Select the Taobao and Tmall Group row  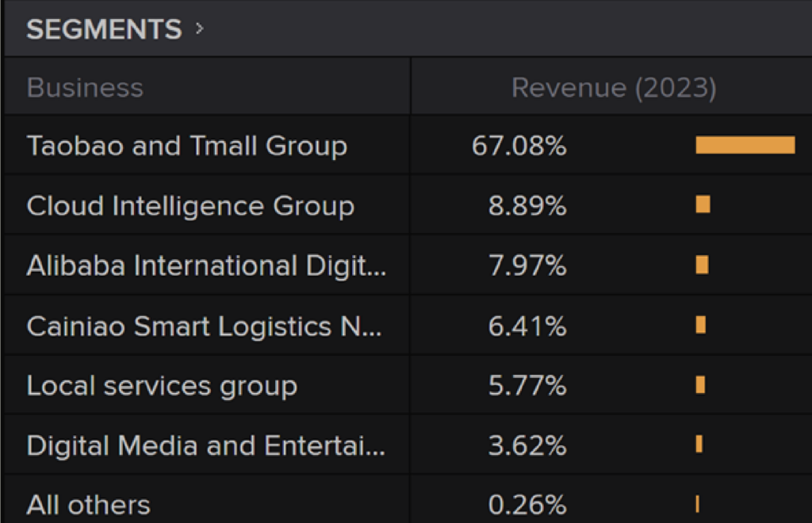406,145
